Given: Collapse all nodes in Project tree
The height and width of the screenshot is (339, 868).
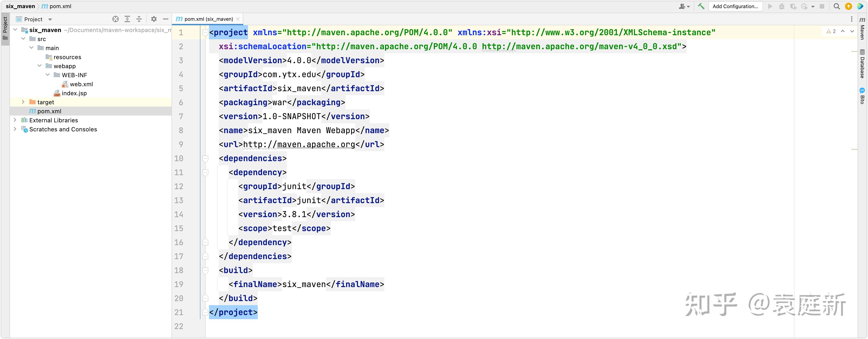Looking at the screenshot, I should click(x=139, y=19).
